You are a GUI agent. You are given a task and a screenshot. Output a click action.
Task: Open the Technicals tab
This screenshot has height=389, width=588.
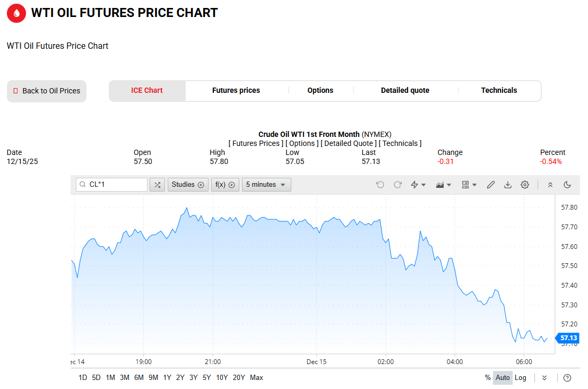(x=499, y=91)
